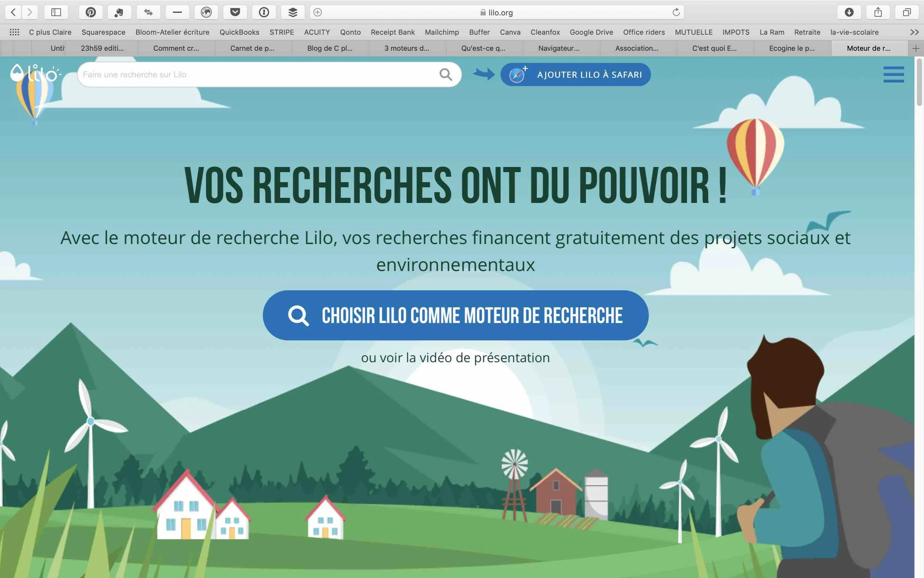Viewport: 924px width, 578px height.
Task: Click 'Choisir Lilo comme moteur de recherche' button
Action: (455, 315)
